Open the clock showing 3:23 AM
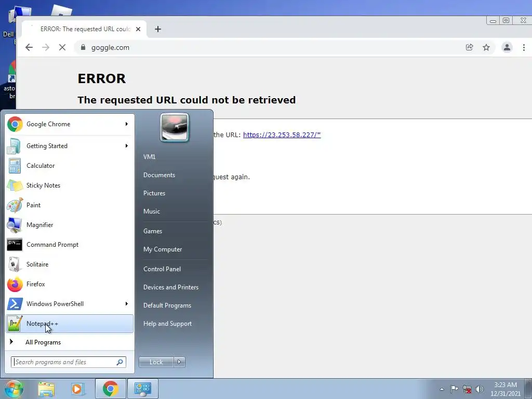The image size is (532, 399). pyautogui.click(x=505, y=389)
